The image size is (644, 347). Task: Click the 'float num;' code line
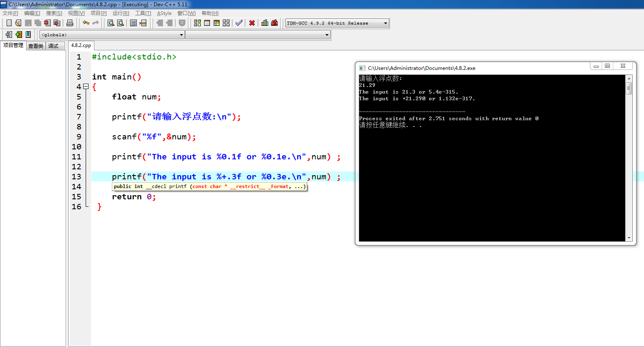(136, 97)
